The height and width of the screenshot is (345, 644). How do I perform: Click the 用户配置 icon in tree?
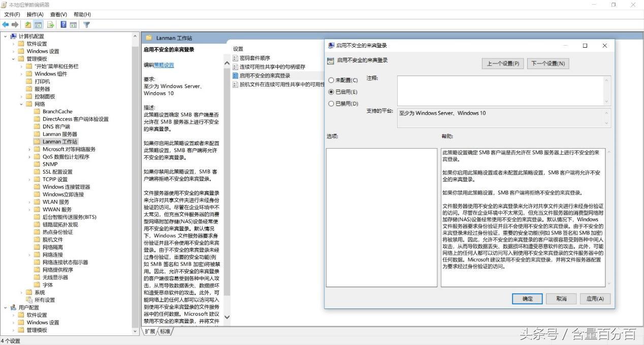13,307
